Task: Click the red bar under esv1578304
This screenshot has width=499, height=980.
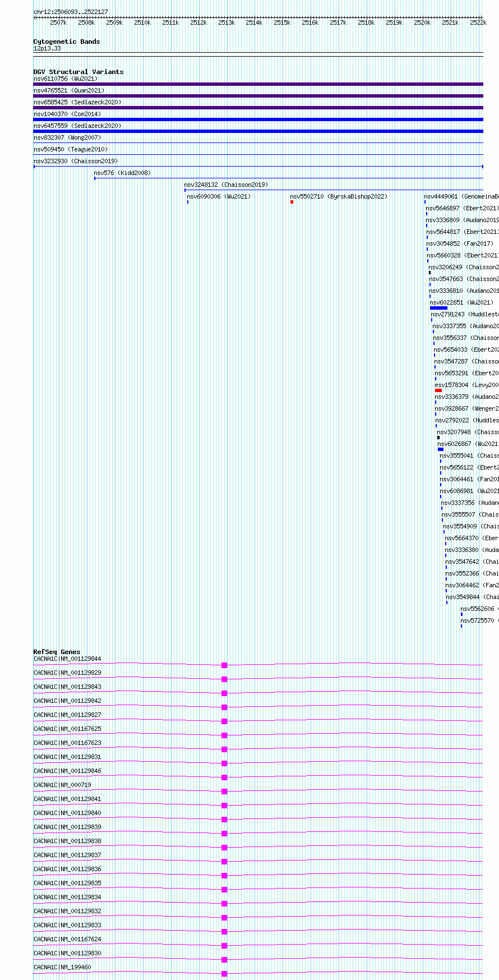Action: [x=438, y=390]
